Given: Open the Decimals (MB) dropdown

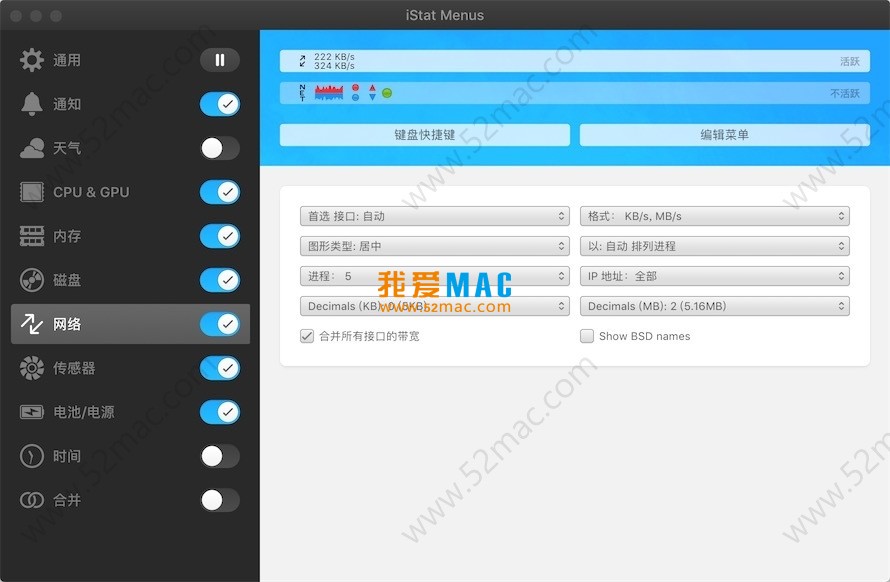Looking at the screenshot, I should tap(715, 306).
